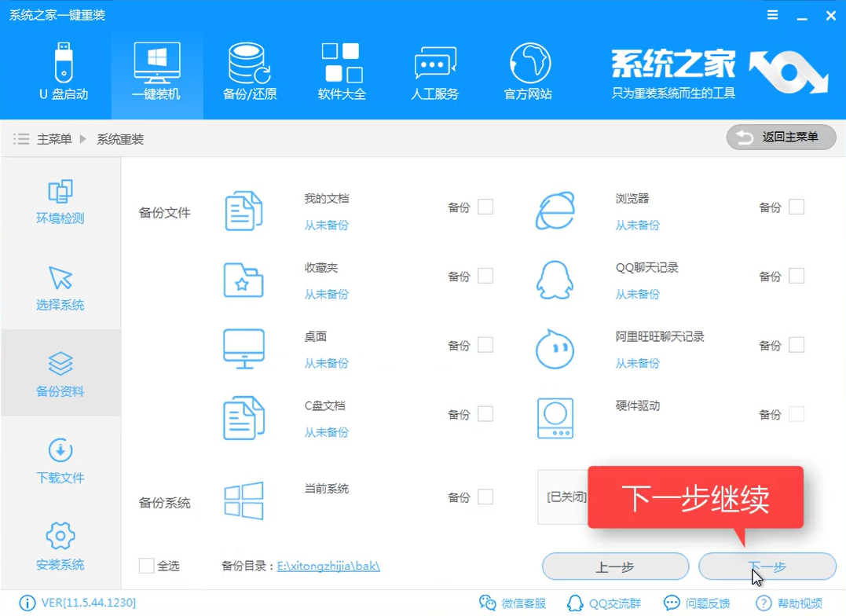Open the 安装系统 install step
846x616 pixels.
[60, 544]
